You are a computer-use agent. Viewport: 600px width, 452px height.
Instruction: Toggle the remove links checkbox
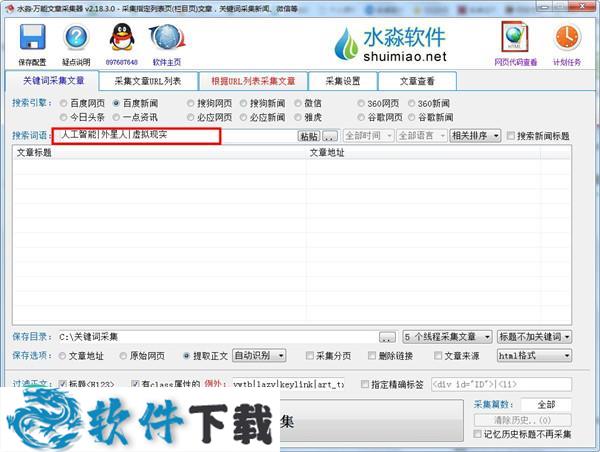(x=372, y=355)
